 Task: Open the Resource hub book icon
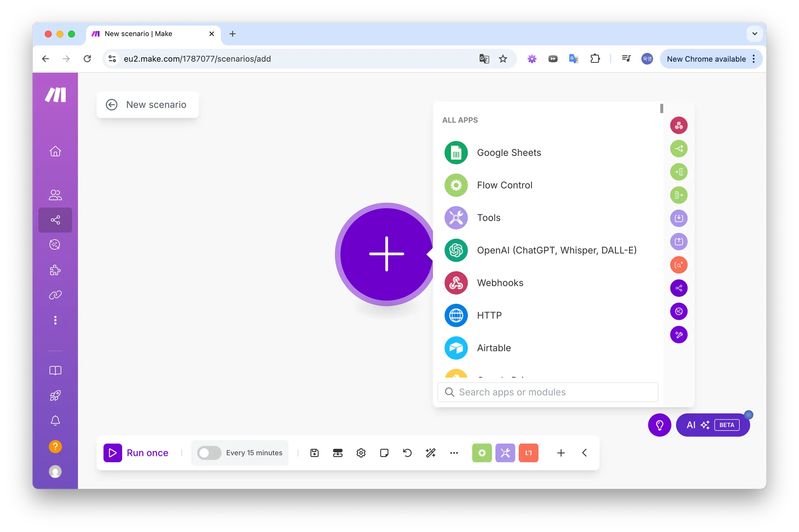point(55,371)
